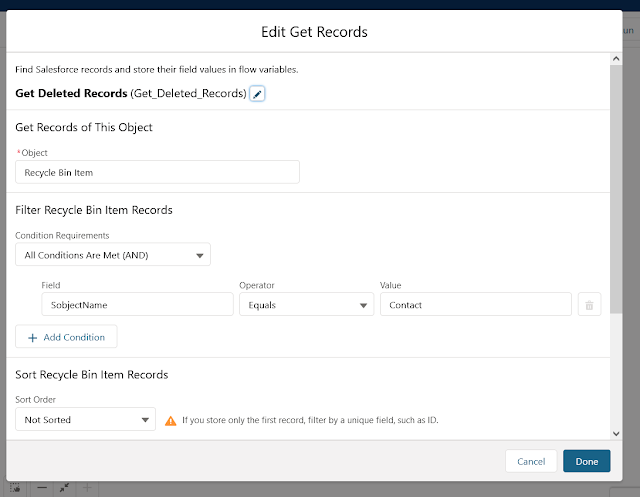Open the Sort Order Not Sorted dropdown
The height and width of the screenshot is (497, 640).
click(x=85, y=419)
